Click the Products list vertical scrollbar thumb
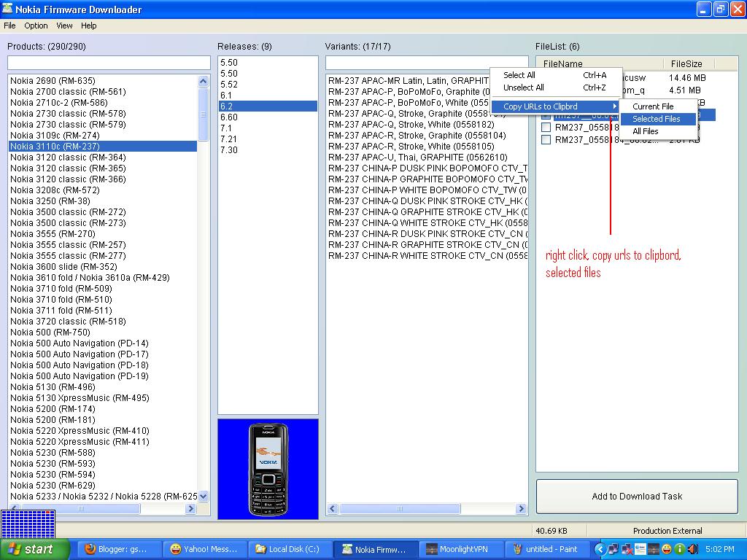The width and height of the screenshot is (747, 560). 204,114
